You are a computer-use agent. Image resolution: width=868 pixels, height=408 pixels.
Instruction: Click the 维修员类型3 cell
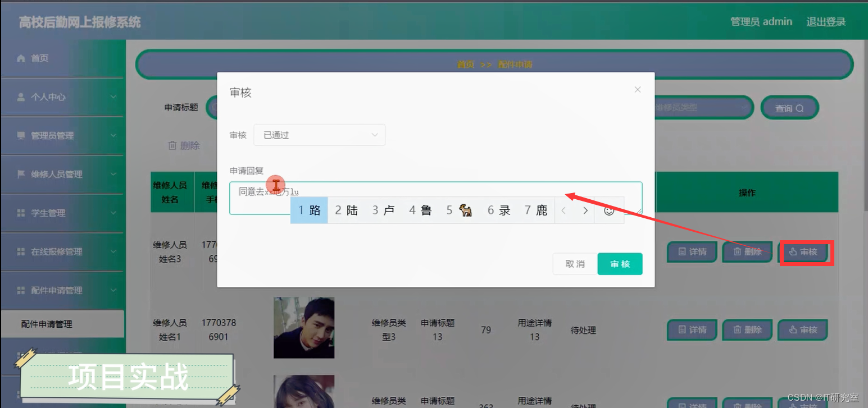click(389, 330)
